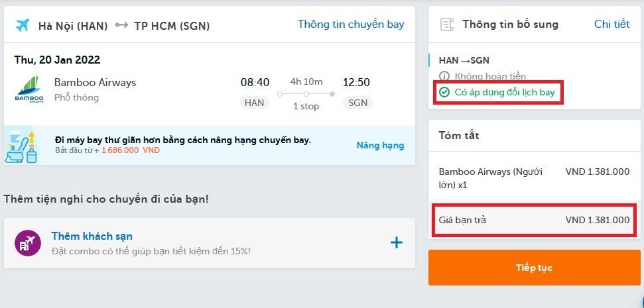Click the info icon next to Không hoàn tiền
The height and width of the screenshot is (308, 644).
[x=444, y=77]
